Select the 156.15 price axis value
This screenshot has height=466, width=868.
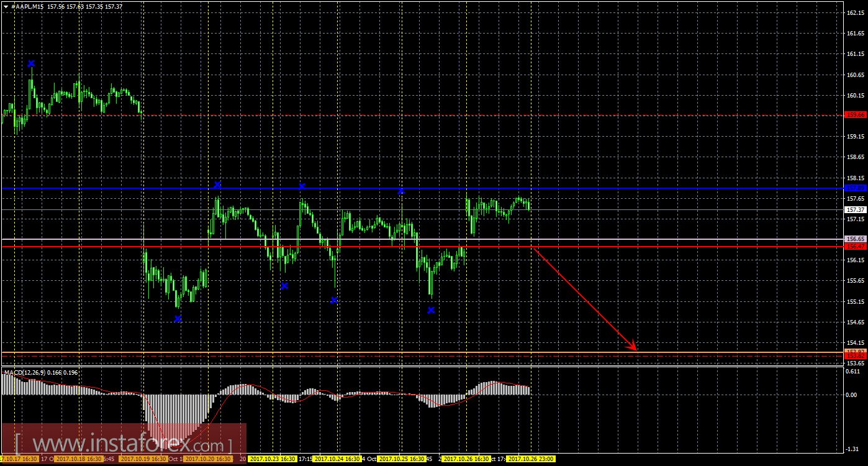pyautogui.click(x=856, y=260)
